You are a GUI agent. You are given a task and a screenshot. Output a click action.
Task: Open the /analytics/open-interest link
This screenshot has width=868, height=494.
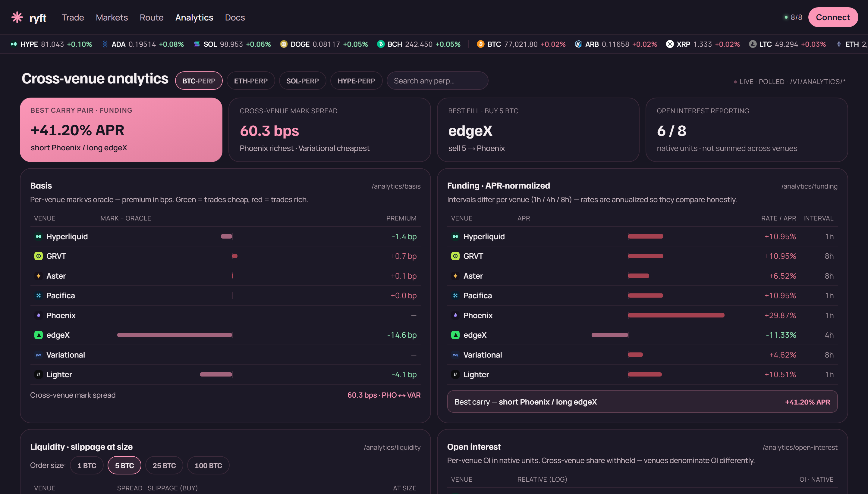click(x=800, y=448)
